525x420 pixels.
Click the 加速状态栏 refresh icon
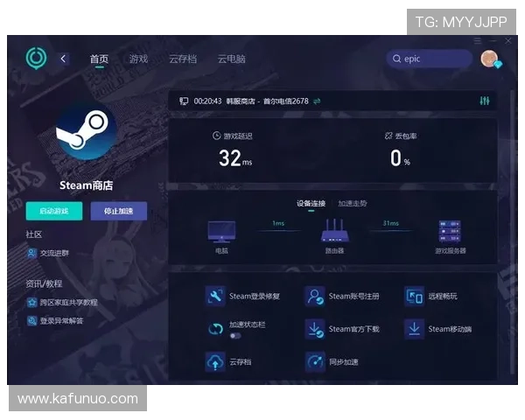[x=215, y=329]
